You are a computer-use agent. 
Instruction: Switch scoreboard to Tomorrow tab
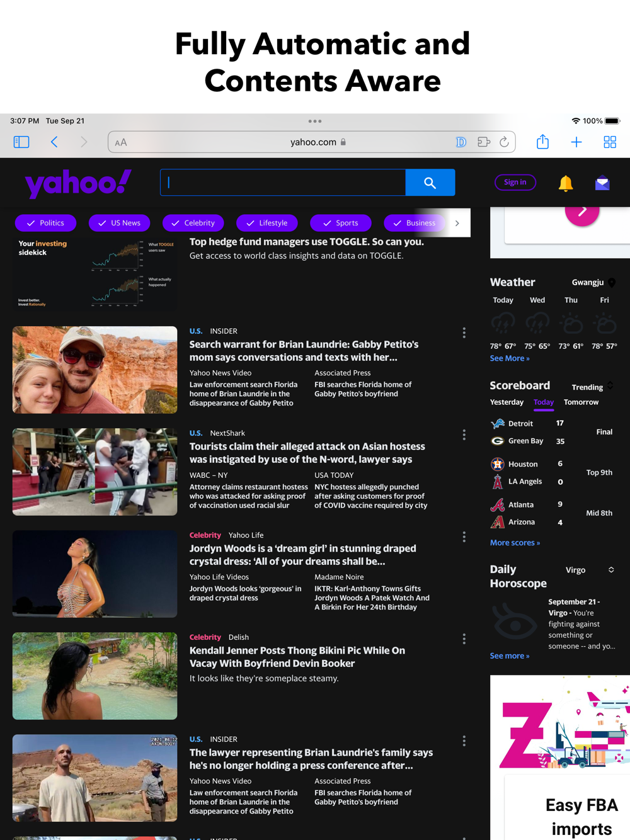pyautogui.click(x=581, y=402)
